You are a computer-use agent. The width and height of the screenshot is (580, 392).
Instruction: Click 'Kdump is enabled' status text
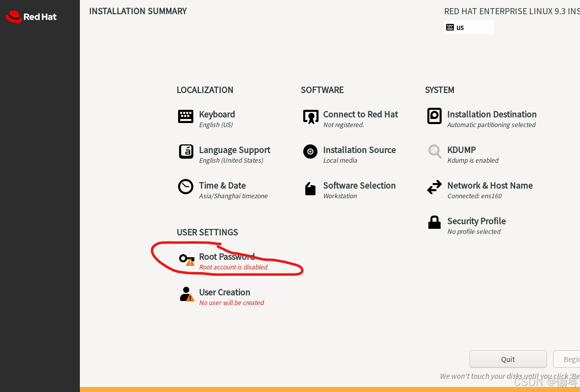point(473,160)
